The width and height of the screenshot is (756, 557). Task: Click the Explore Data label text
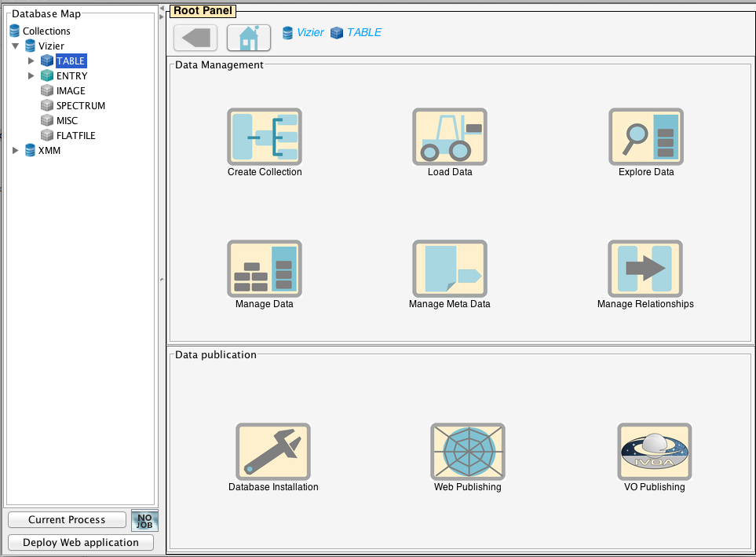pyautogui.click(x=646, y=172)
